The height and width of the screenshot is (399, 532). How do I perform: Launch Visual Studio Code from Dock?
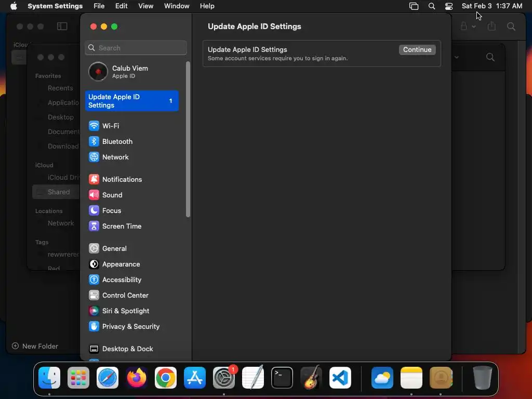click(340, 378)
